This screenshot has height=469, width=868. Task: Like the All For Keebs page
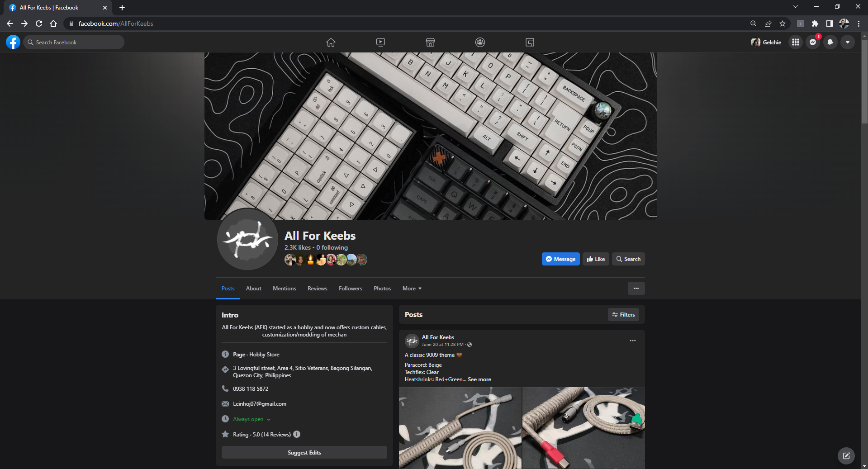point(596,259)
